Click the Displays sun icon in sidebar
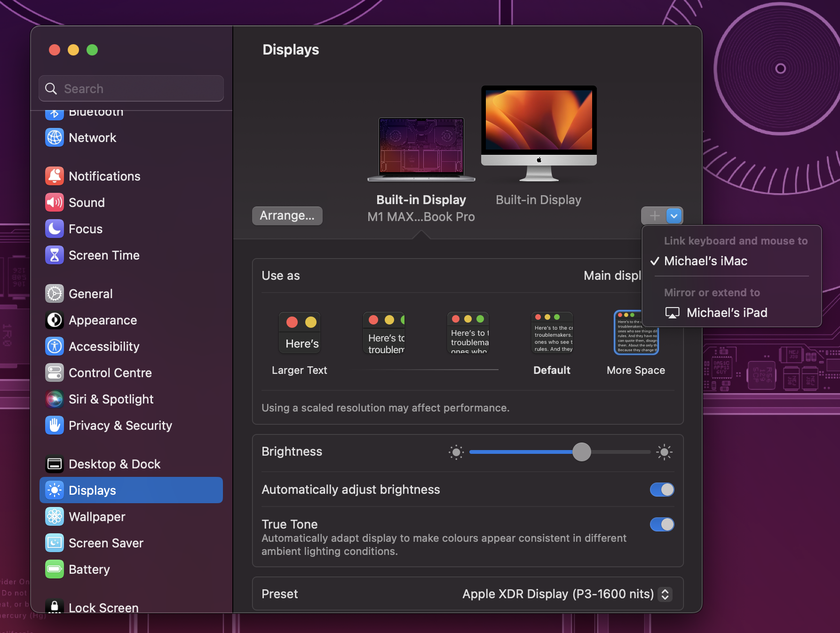This screenshot has width=840, height=633. click(x=55, y=490)
